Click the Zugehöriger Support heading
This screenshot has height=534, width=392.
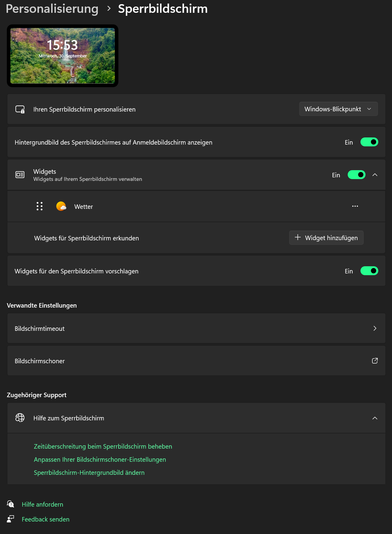click(37, 395)
